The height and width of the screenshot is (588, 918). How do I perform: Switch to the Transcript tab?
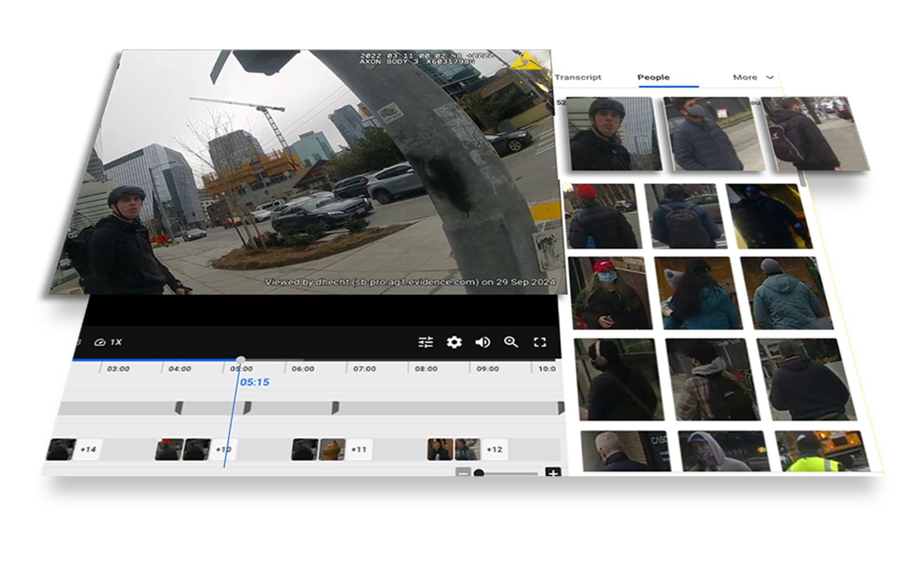[x=578, y=77]
